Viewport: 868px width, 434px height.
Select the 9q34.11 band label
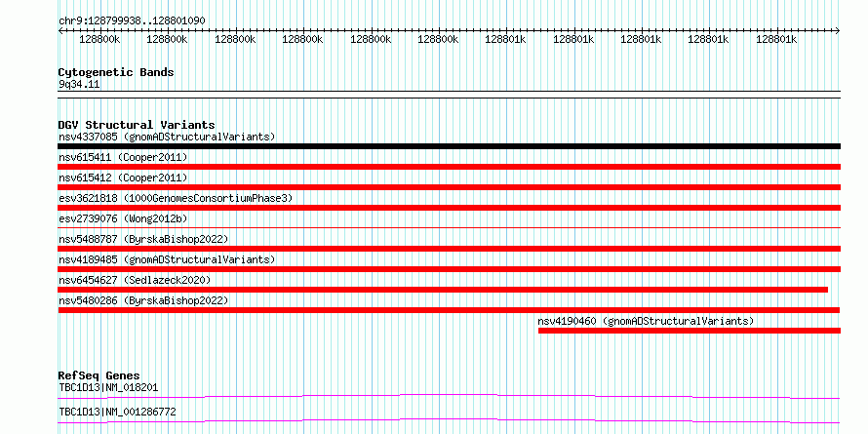click(x=79, y=85)
